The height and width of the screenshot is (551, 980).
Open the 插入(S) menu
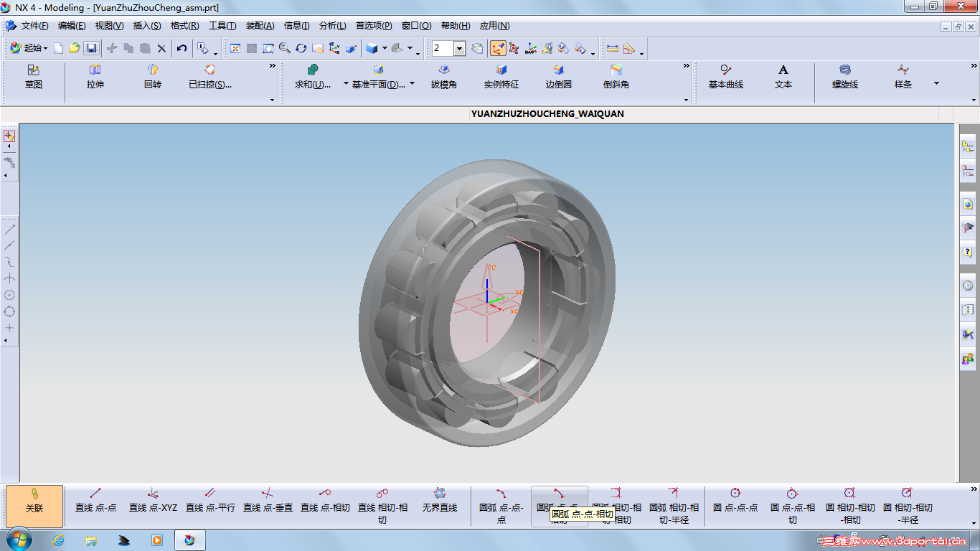[x=147, y=26]
